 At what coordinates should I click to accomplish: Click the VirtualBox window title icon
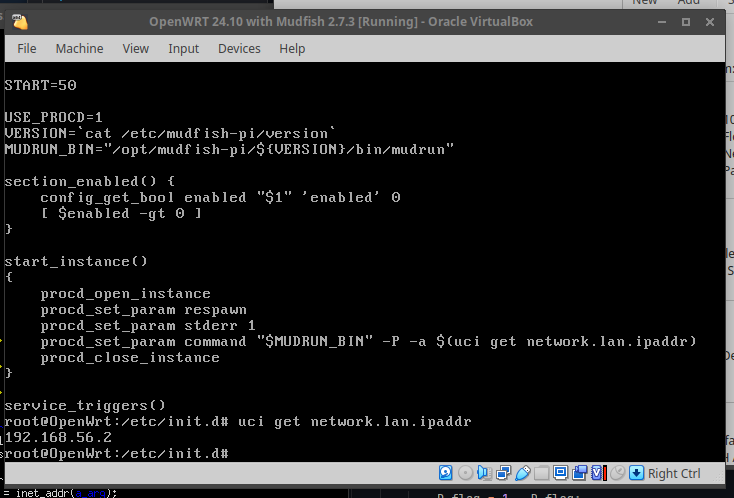tap(20, 22)
